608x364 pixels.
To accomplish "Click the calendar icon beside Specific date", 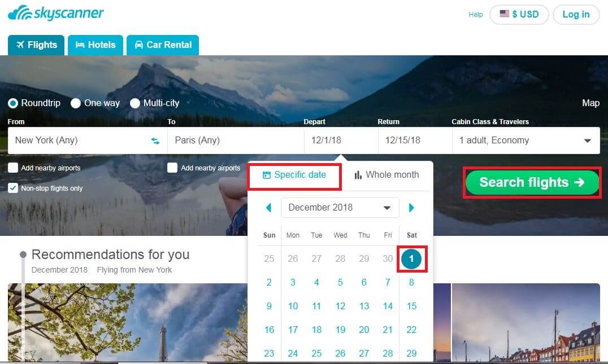I will click(266, 175).
